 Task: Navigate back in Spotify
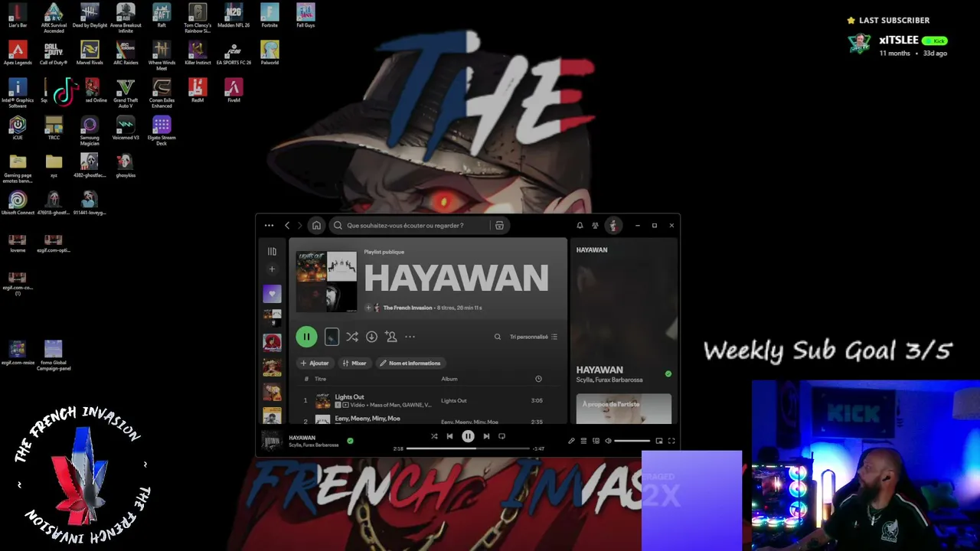click(287, 226)
